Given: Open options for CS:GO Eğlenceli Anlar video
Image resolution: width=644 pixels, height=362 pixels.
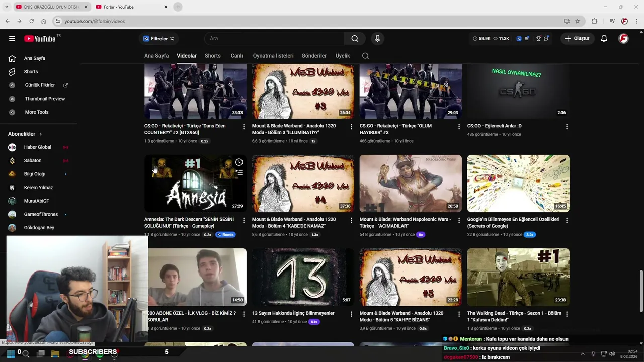Looking at the screenshot, I should (567, 127).
